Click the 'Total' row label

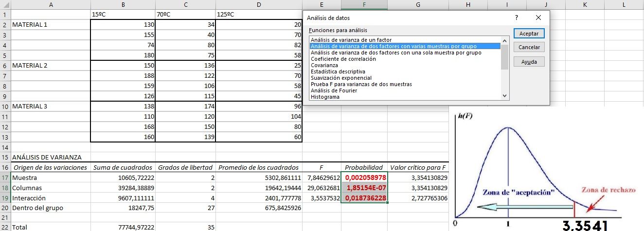pyautogui.click(x=51, y=227)
